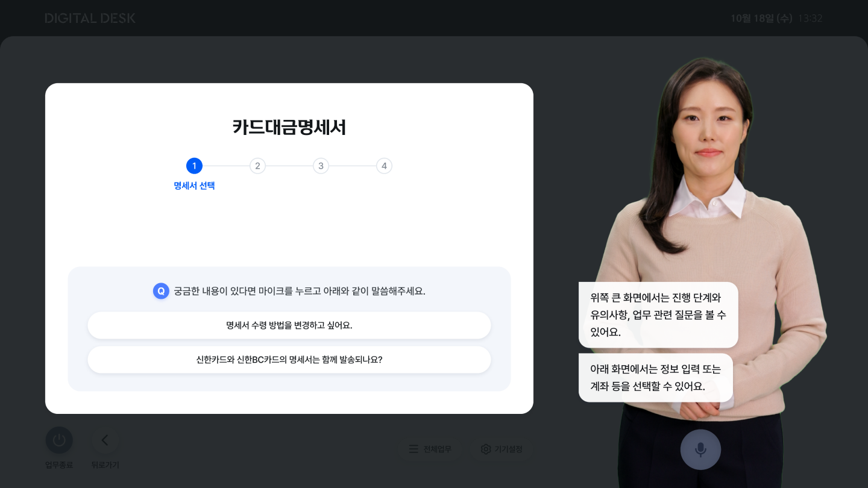Viewport: 868px width, 488px height.
Task: Click the 13:32 clock display
Action: pos(810,18)
